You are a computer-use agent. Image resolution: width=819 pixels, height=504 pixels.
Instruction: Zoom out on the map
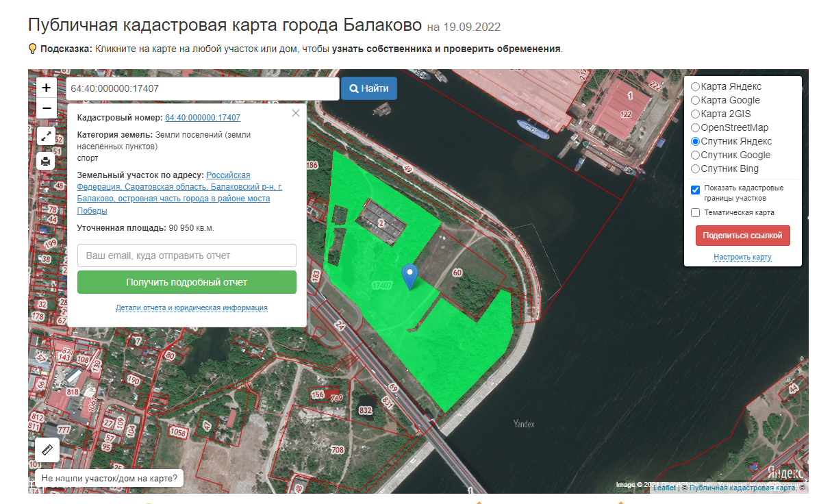(46, 108)
